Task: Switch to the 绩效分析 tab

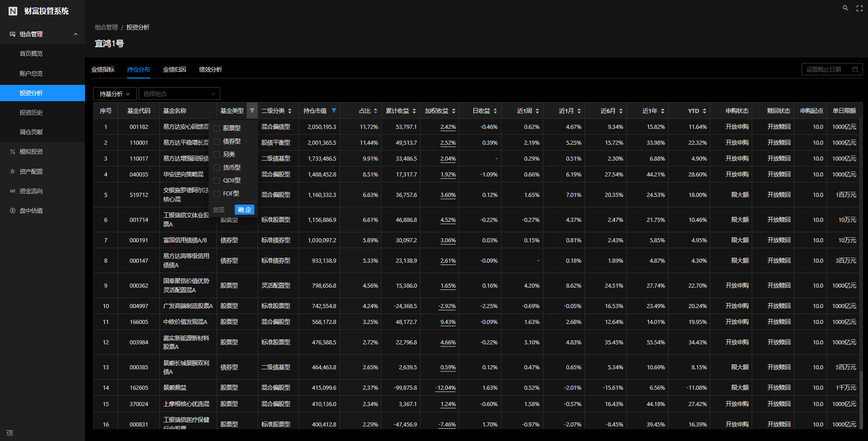Action: (210, 69)
